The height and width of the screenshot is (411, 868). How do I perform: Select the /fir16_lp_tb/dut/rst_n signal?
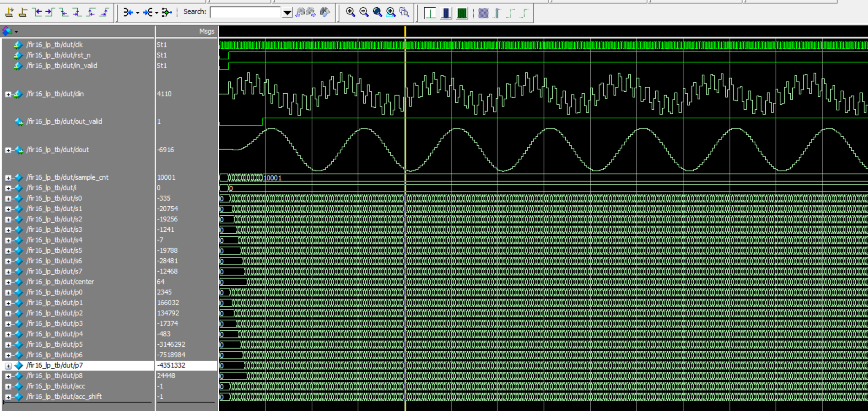(x=58, y=55)
